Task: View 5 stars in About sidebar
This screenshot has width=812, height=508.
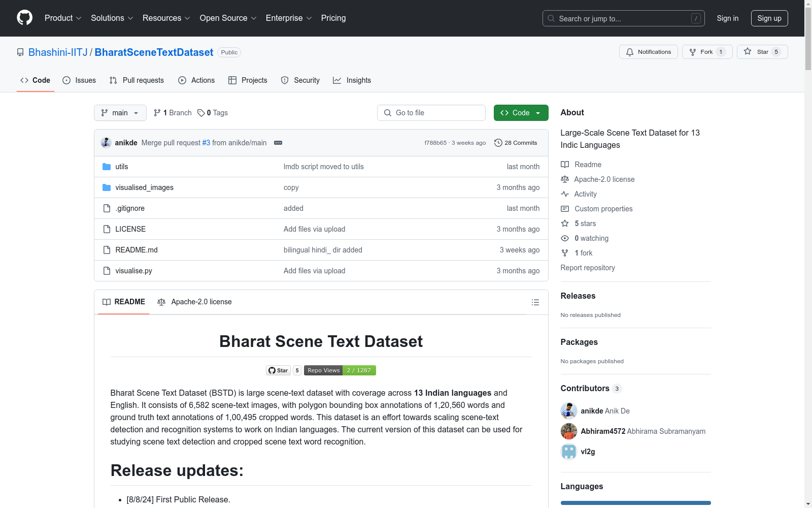Action: coord(579,224)
